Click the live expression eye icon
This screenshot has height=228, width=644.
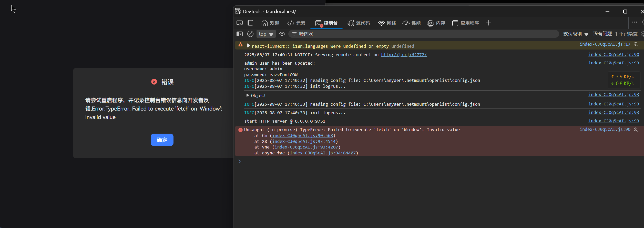[282, 34]
